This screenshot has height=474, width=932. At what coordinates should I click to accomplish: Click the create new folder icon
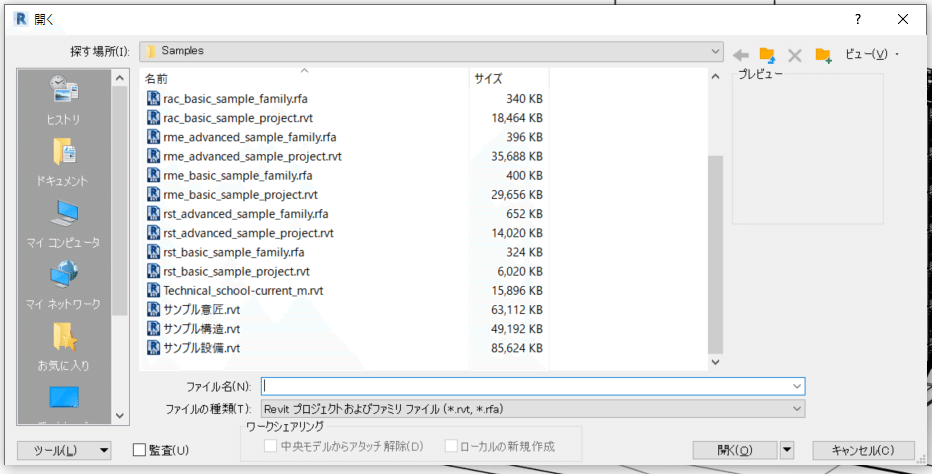pos(823,55)
